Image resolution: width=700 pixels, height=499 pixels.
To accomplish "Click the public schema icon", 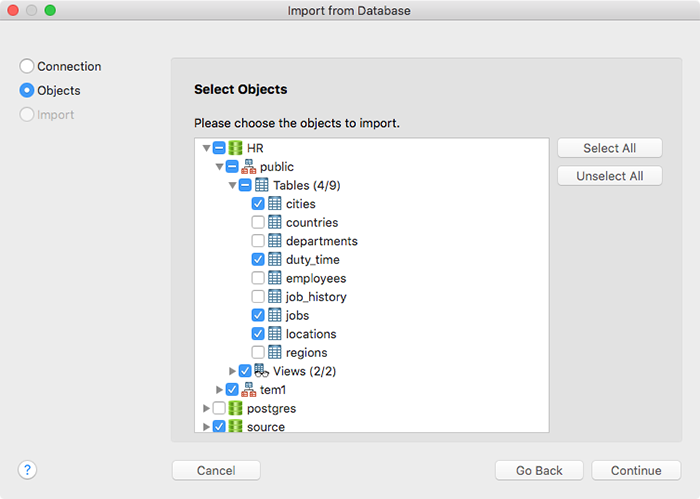I will coord(249,166).
